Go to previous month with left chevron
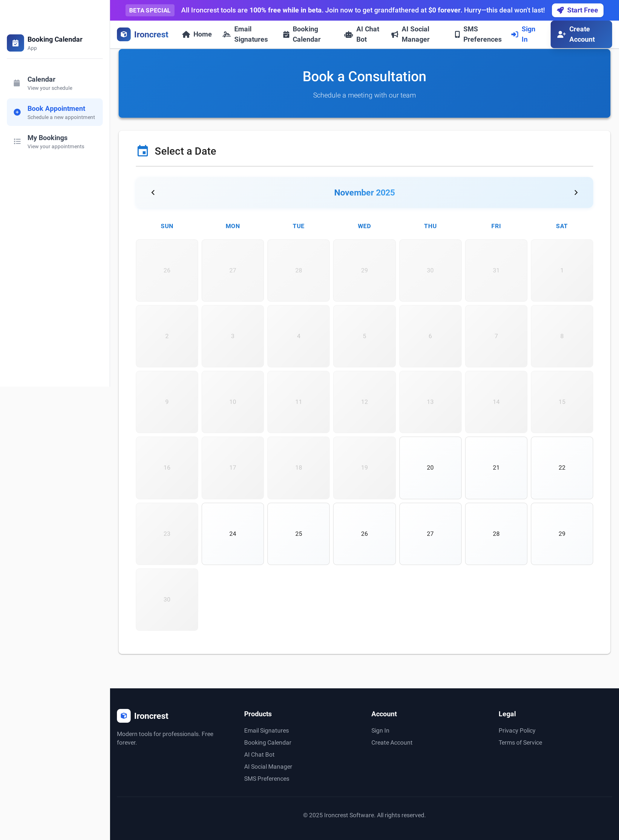619x840 pixels. 153,192
